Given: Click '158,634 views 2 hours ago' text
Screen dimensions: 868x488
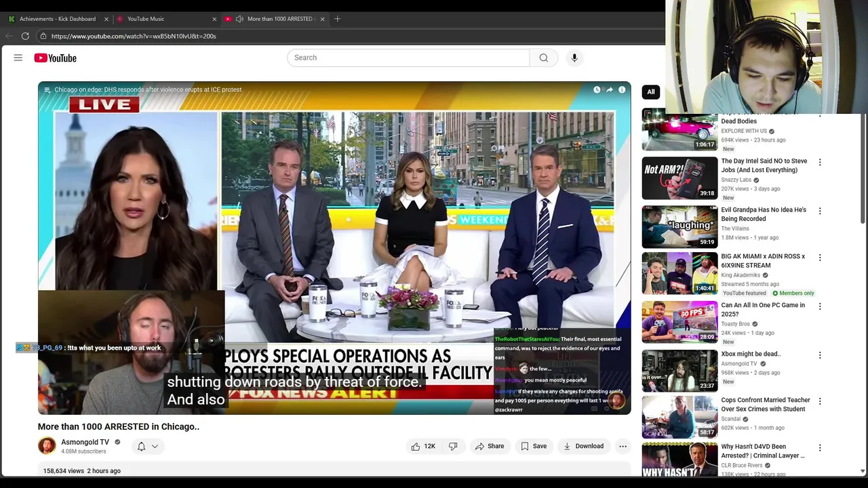Looking at the screenshot, I should pyautogui.click(x=82, y=471).
